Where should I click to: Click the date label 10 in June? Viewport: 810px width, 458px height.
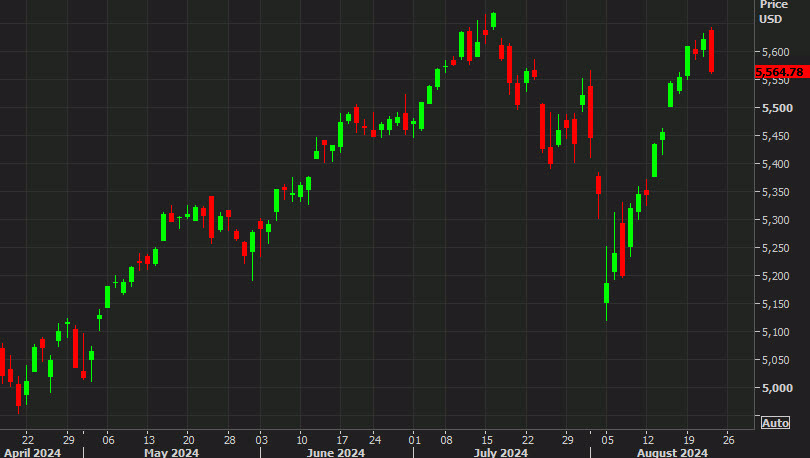coord(302,440)
